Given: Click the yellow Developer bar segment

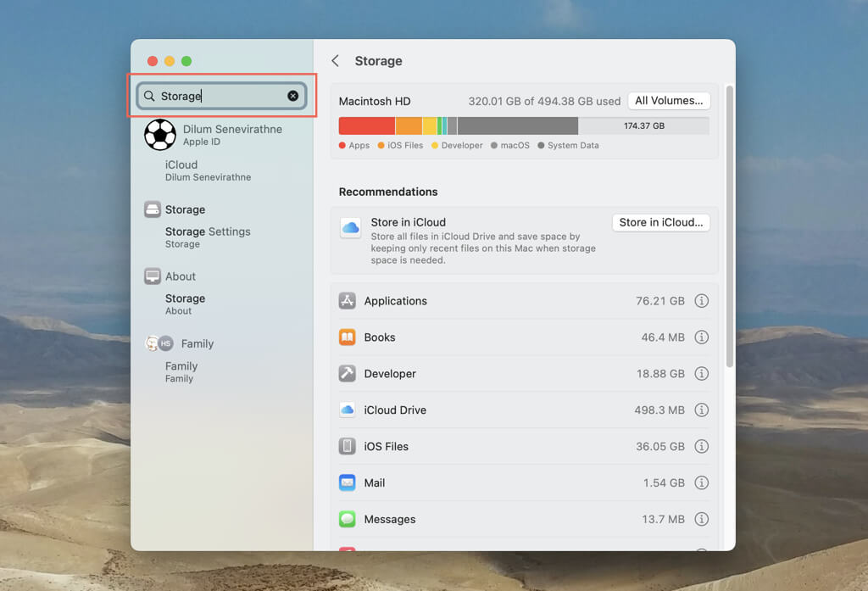Looking at the screenshot, I should pyautogui.click(x=430, y=125).
